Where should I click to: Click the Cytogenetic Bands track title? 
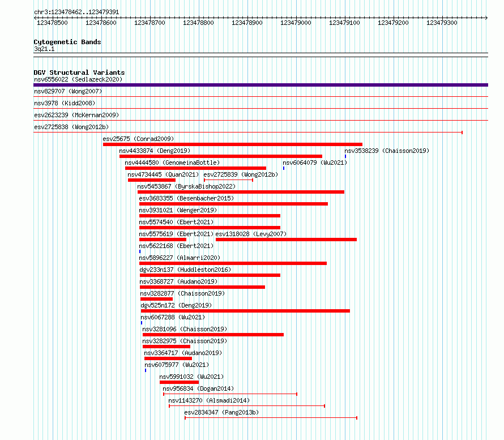tap(67, 42)
